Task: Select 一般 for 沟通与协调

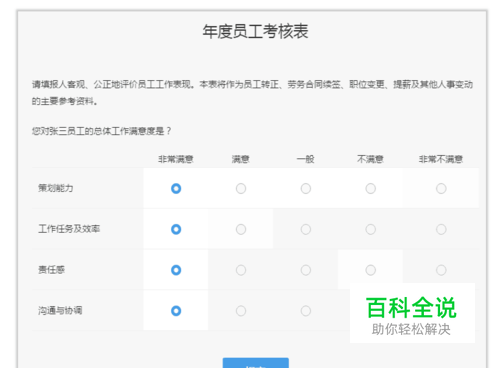Action: pos(306,311)
